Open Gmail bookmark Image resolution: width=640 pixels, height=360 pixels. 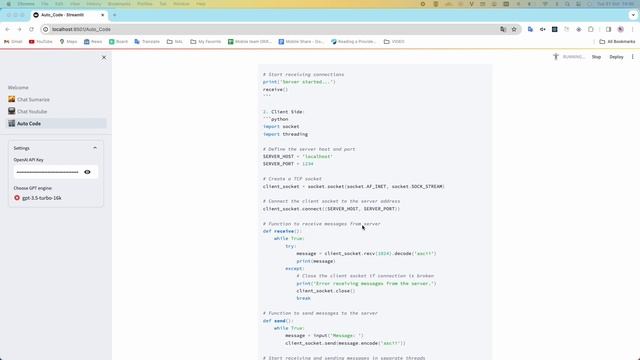[x=13, y=42]
